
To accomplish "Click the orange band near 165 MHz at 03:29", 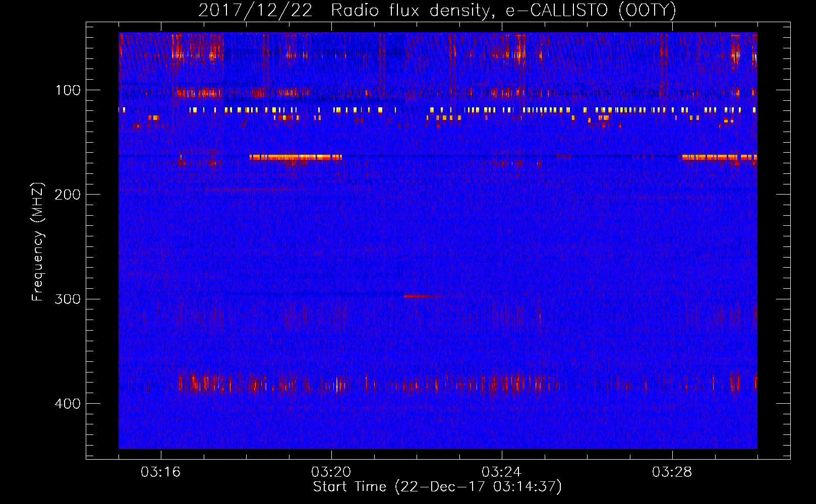I will [719, 157].
